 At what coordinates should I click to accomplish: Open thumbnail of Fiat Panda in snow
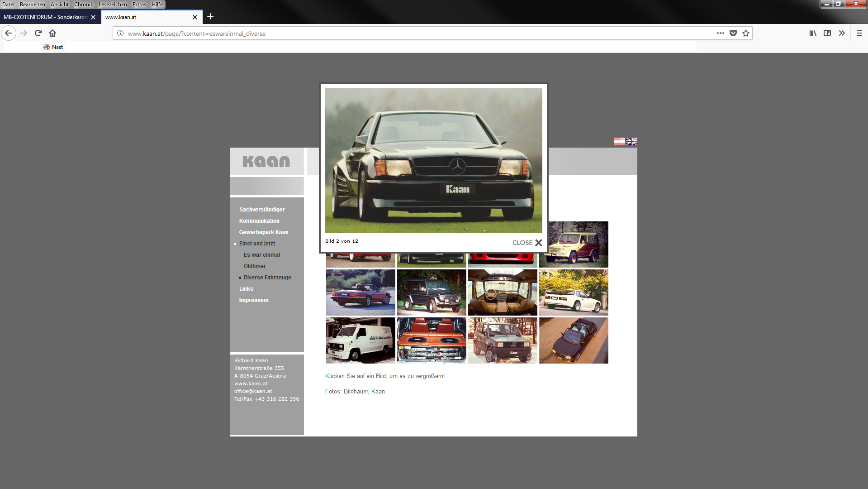pyautogui.click(x=503, y=340)
